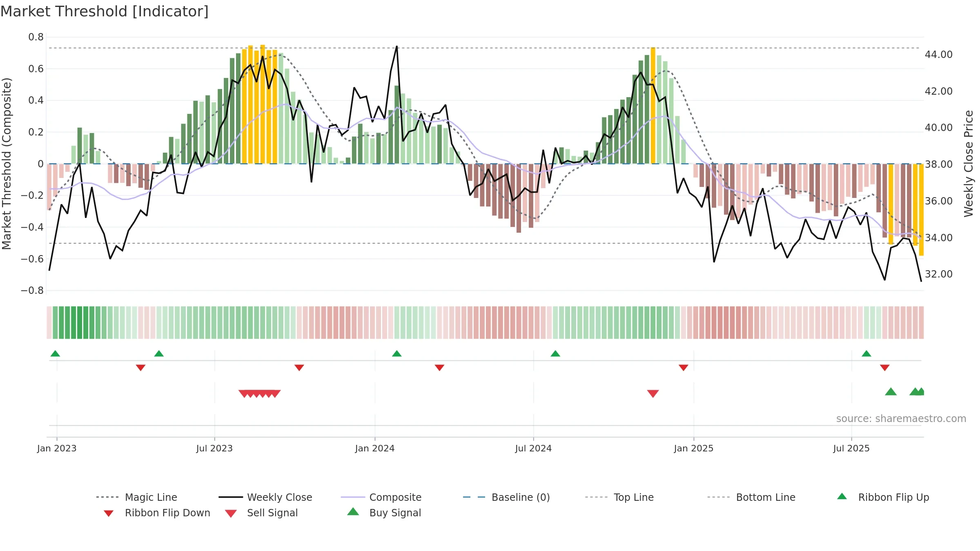This screenshot has height=551, width=980.
Task: Click the Jul 2023 x-axis label
Action: (214, 448)
